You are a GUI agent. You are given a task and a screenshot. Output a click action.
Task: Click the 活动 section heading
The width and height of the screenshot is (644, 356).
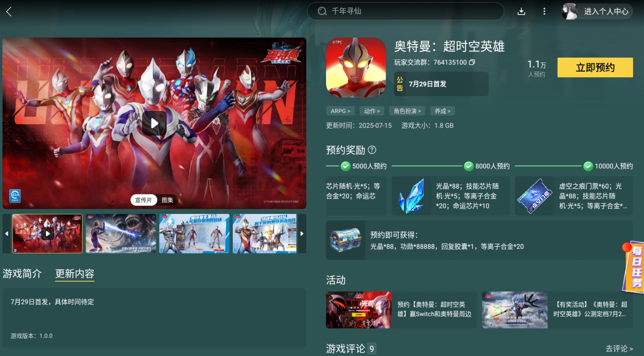[x=336, y=280]
